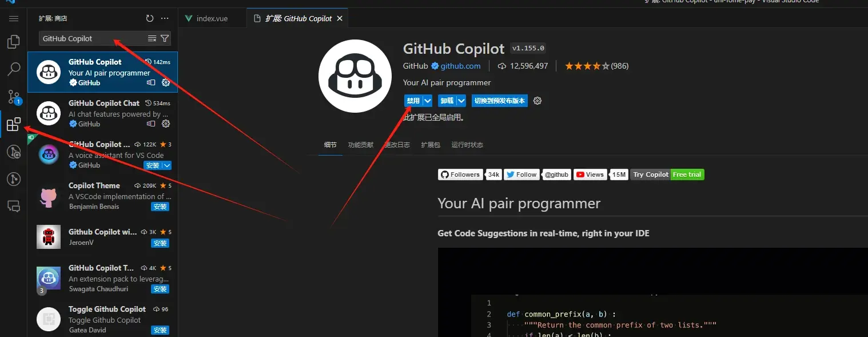
Task: Click the 'Your AI pair programmer' heading
Action: coord(519,204)
